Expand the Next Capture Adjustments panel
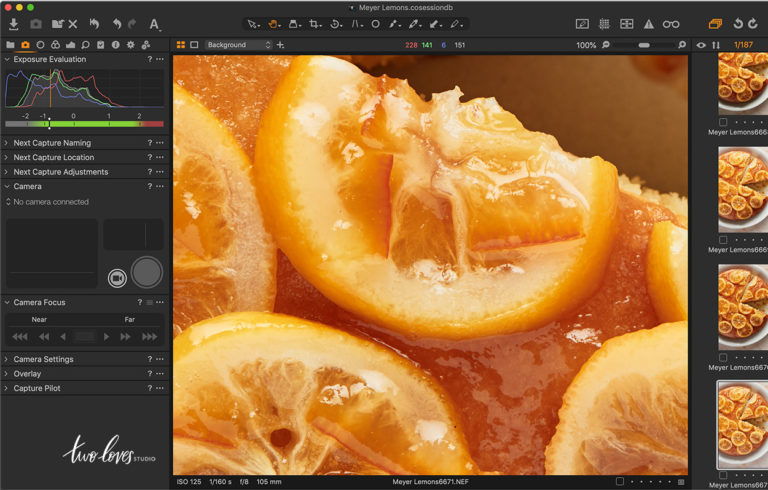The width and height of the screenshot is (768, 490). (x=6, y=172)
